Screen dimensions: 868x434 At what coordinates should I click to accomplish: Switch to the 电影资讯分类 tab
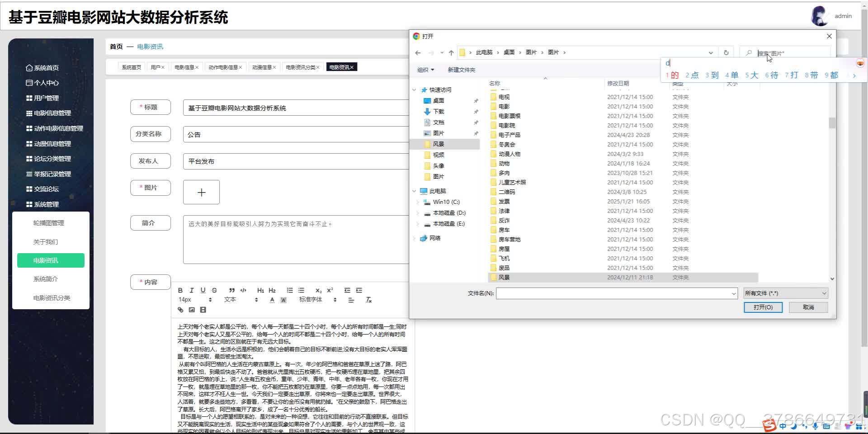[x=302, y=67]
